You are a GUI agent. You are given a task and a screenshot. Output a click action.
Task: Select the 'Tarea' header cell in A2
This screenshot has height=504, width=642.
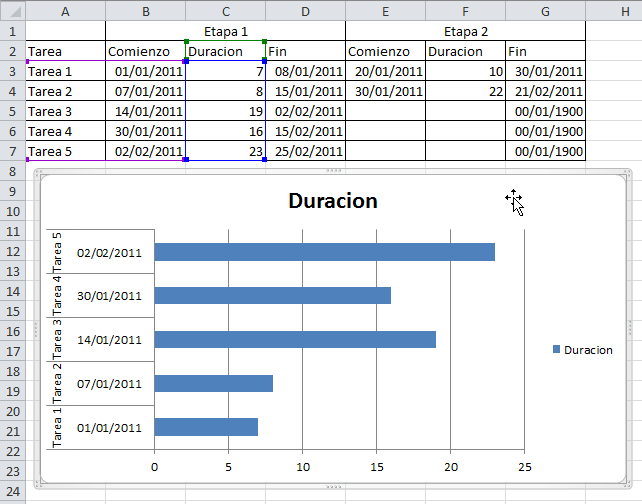click(x=66, y=51)
